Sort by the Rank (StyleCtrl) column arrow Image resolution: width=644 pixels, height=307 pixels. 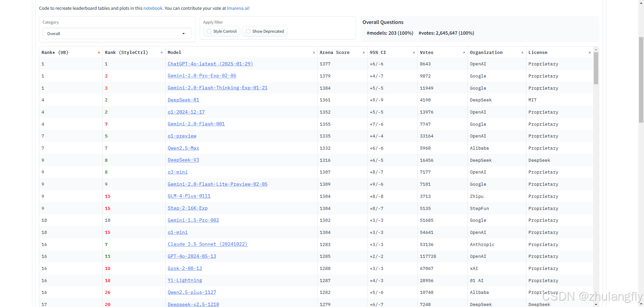click(162, 52)
